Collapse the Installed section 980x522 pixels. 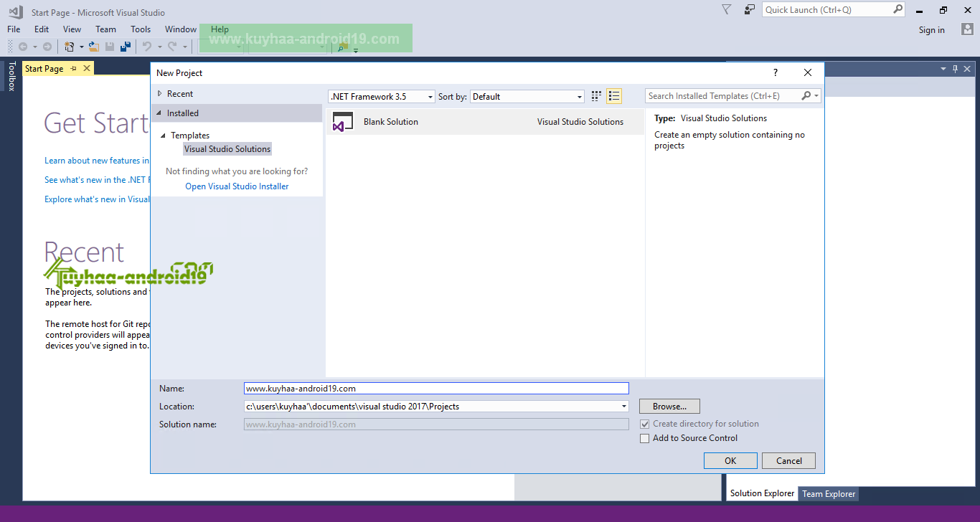pos(159,113)
